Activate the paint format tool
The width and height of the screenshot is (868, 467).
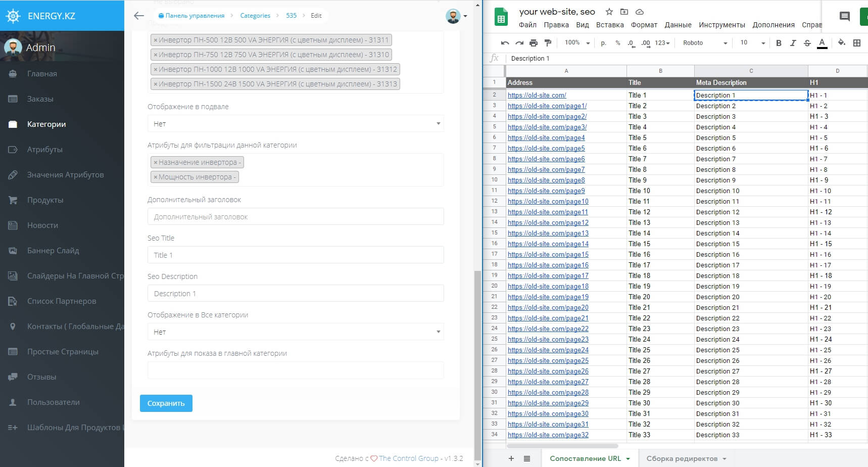coord(548,43)
